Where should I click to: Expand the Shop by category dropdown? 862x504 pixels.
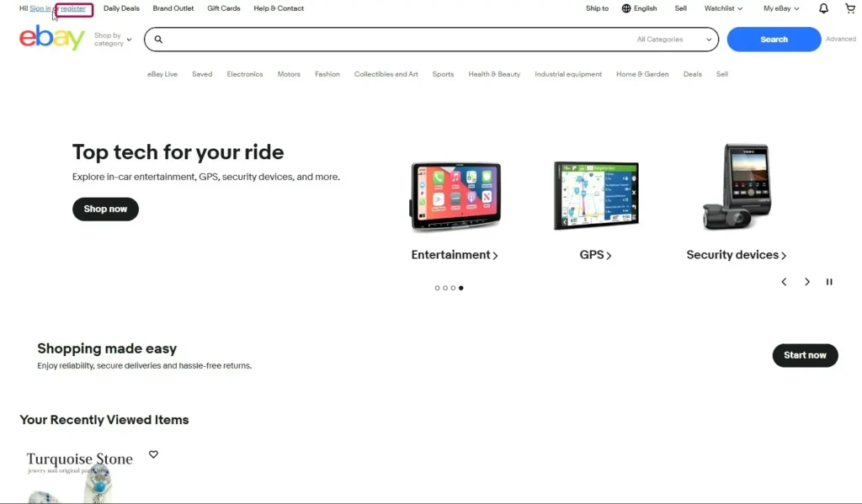tap(113, 40)
